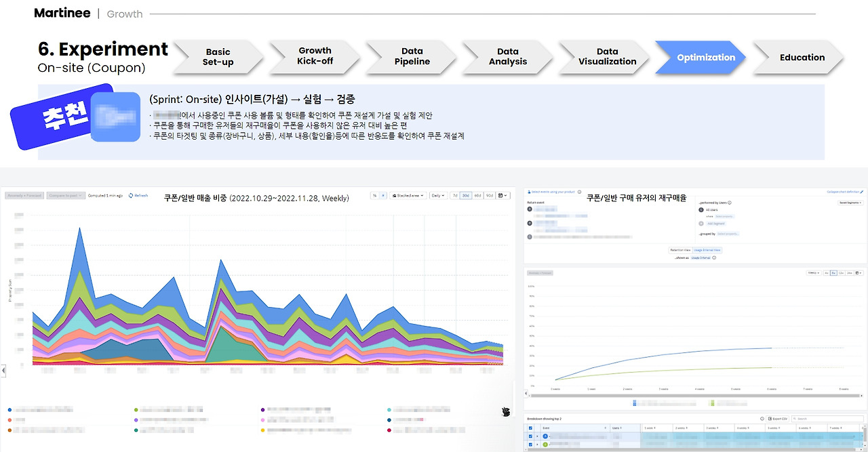Open the 'Daily' interval dropdown
This screenshot has width=868, height=452.
coord(437,195)
